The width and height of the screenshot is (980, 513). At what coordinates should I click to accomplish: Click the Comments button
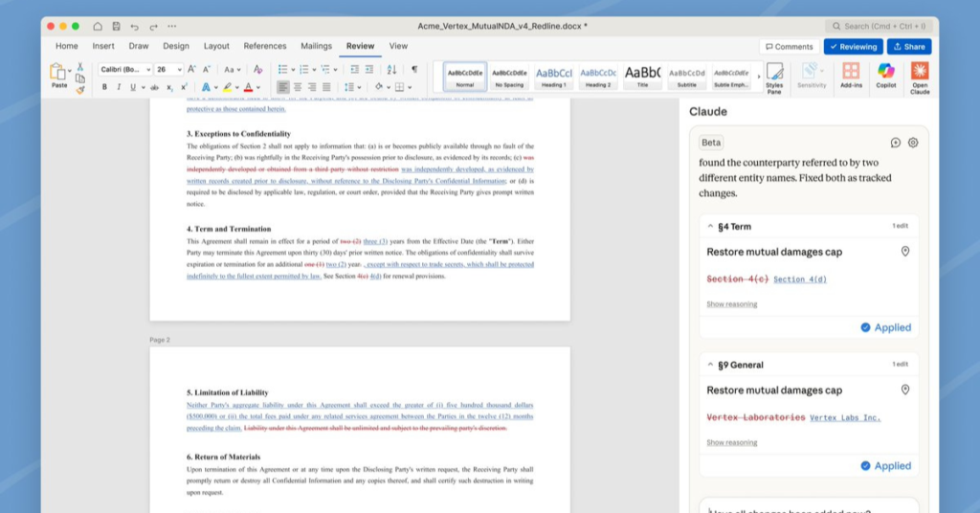point(790,47)
